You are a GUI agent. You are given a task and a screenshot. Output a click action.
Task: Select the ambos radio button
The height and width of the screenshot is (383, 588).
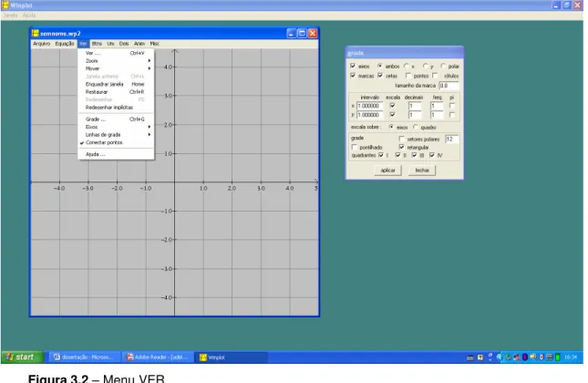pyautogui.click(x=380, y=66)
